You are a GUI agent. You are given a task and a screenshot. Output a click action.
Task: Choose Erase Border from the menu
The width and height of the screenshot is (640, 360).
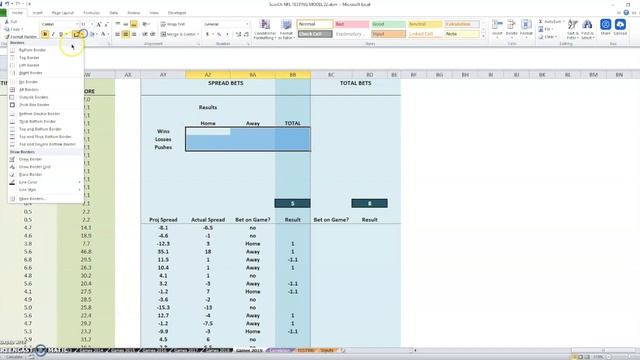(46, 175)
